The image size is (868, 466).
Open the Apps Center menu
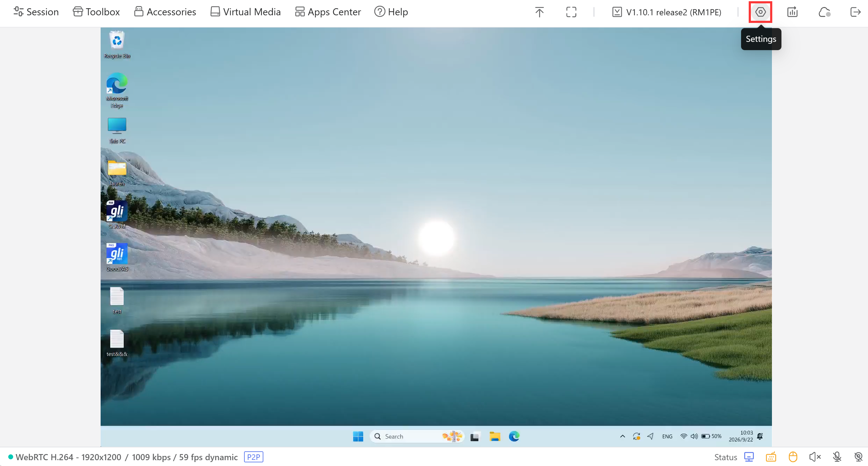pyautogui.click(x=328, y=12)
